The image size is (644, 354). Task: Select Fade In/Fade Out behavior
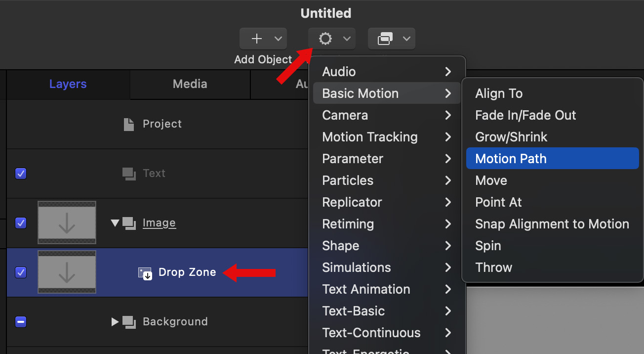pyautogui.click(x=525, y=115)
